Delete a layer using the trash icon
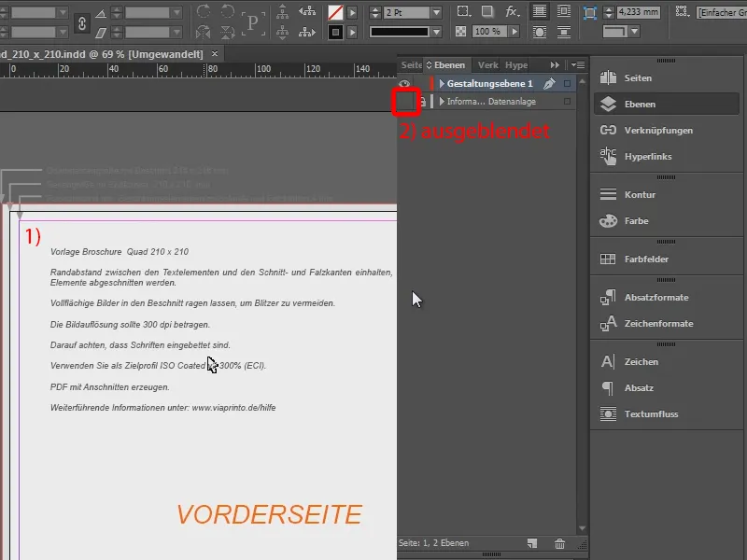The image size is (747, 560). click(559, 543)
